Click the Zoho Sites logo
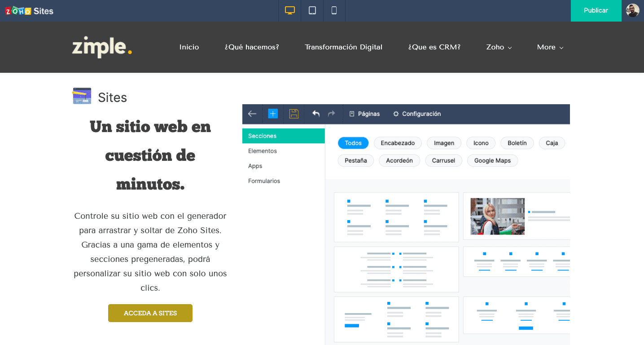The width and height of the screenshot is (644, 345). (x=29, y=11)
